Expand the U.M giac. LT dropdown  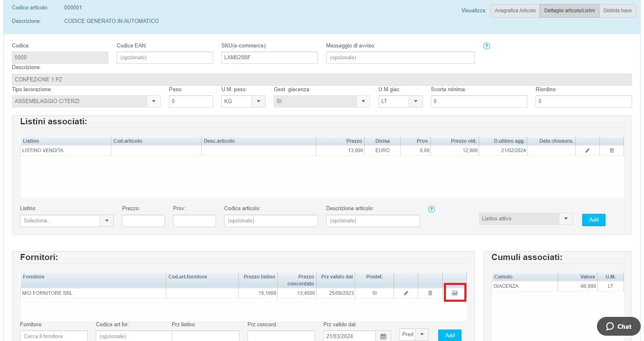[x=416, y=101]
